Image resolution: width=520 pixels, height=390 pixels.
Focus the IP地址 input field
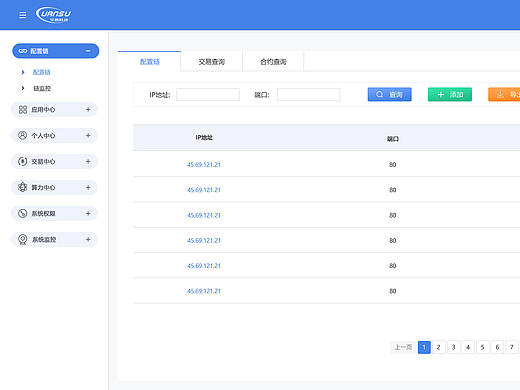tap(208, 95)
